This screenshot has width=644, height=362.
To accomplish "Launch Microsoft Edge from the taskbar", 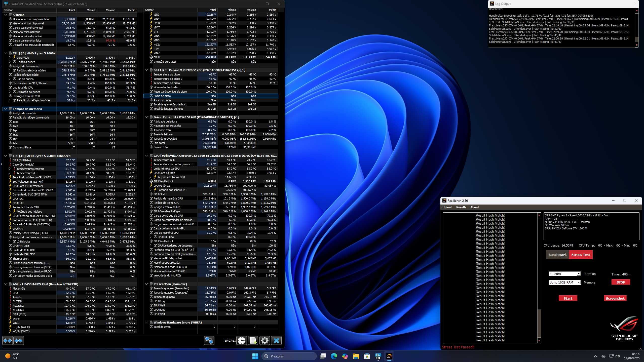I will 334,356.
